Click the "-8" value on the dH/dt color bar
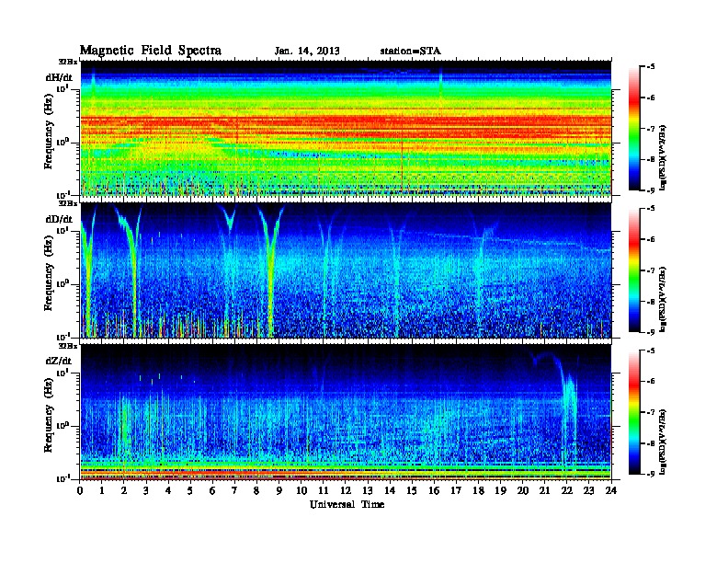The width and height of the screenshot is (728, 563). [x=651, y=159]
